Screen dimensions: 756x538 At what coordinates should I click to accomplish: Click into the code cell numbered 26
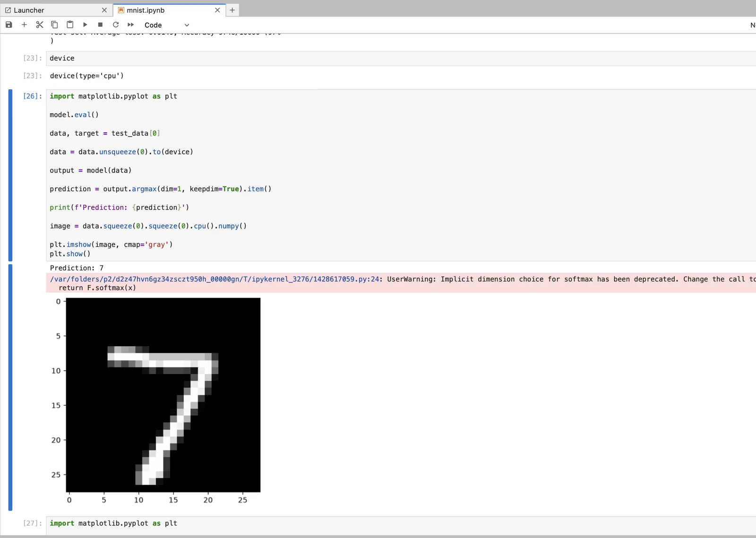click(x=401, y=175)
